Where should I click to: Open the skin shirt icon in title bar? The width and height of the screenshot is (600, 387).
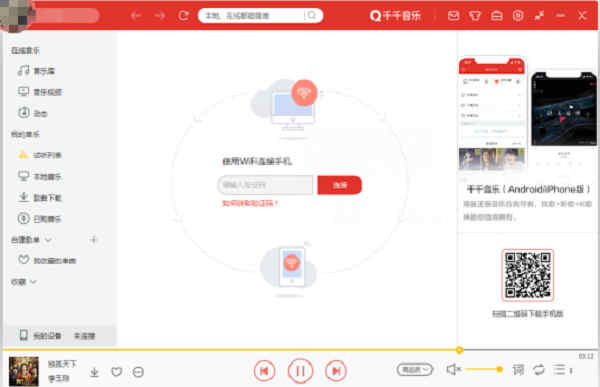[x=475, y=16]
